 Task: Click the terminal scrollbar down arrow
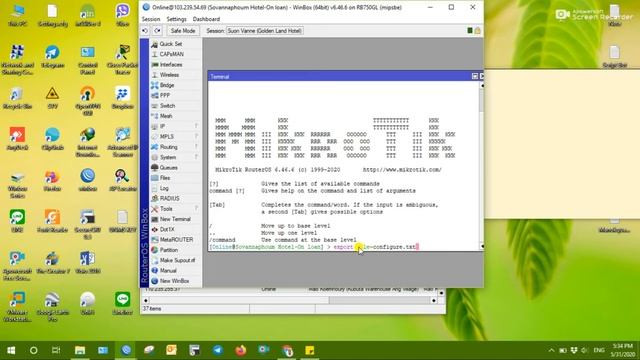(482, 246)
